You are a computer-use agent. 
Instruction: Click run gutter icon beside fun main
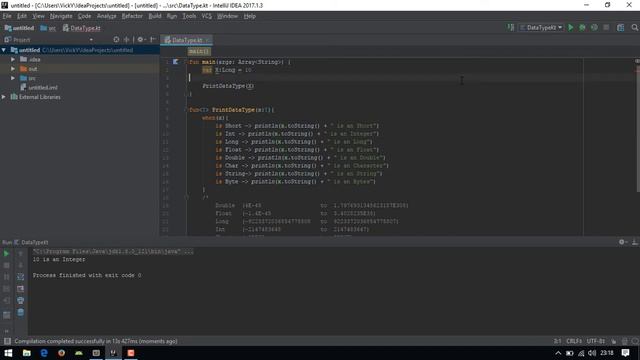tap(176, 62)
